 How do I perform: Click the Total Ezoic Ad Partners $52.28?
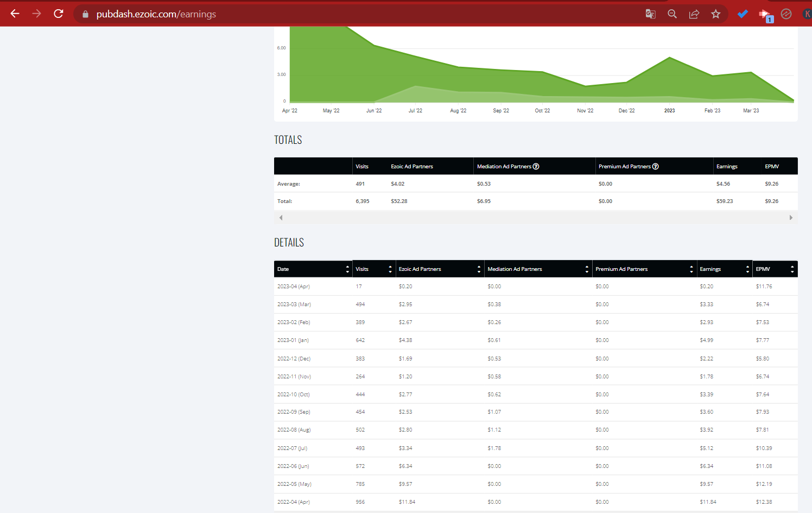click(399, 201)
